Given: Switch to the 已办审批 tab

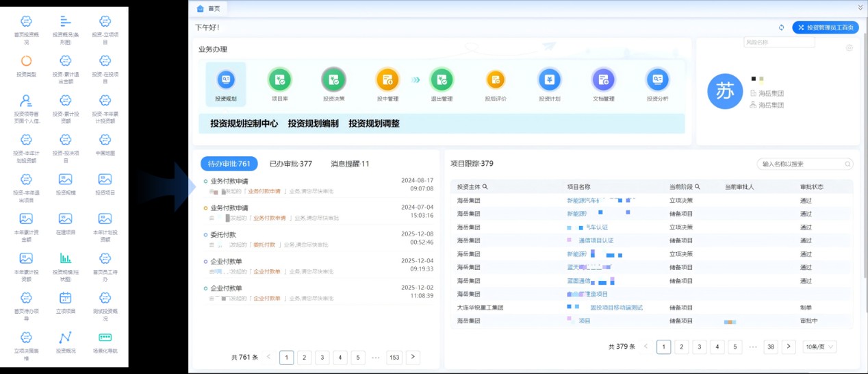Looking at the screenshot, I should click(291, 164).
